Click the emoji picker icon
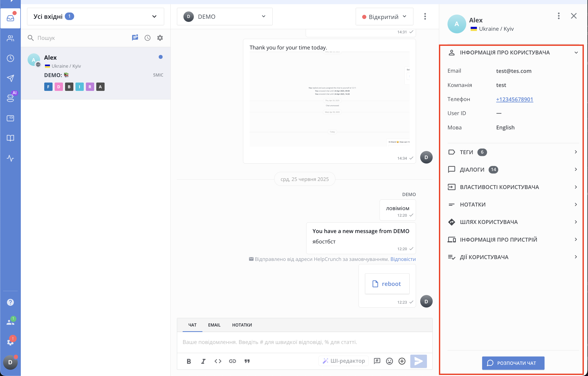 389,361
